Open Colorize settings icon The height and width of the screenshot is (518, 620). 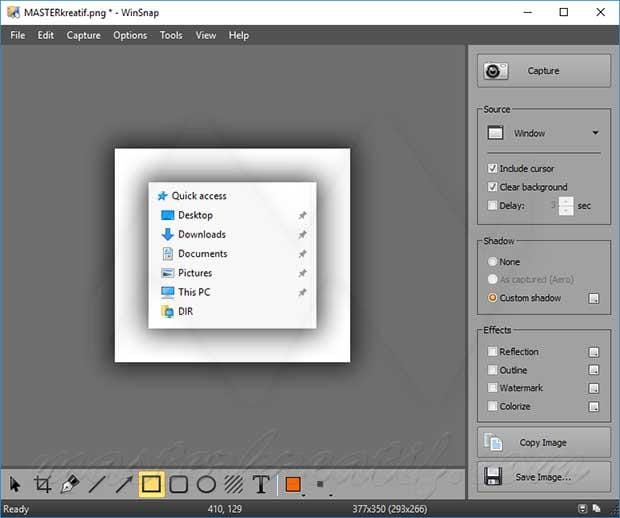pyautogui.click(x=594, y=406)
